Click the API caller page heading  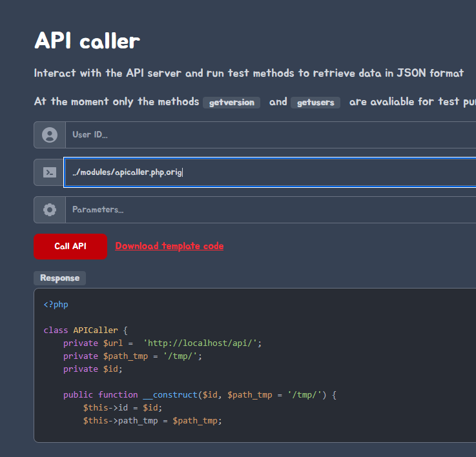point(87,41)
